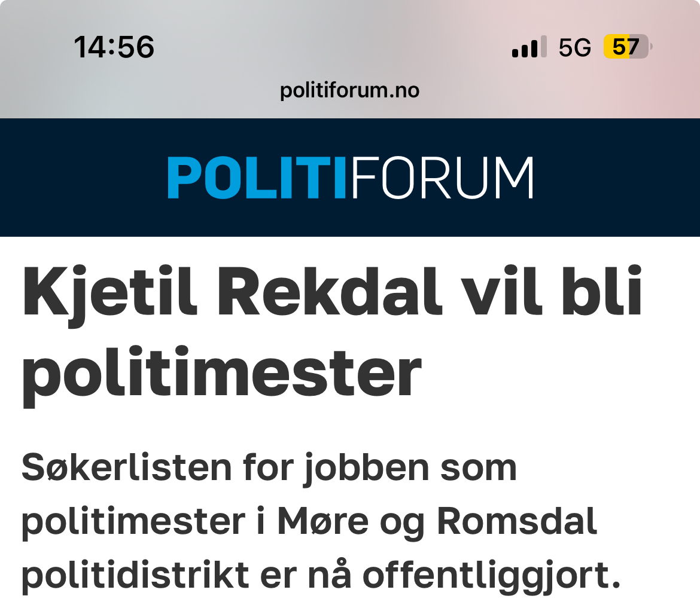Click "politidistrikt" in the intro paragraph
Viewport: 700px width, 608px height.
click(x=135, y=575)
